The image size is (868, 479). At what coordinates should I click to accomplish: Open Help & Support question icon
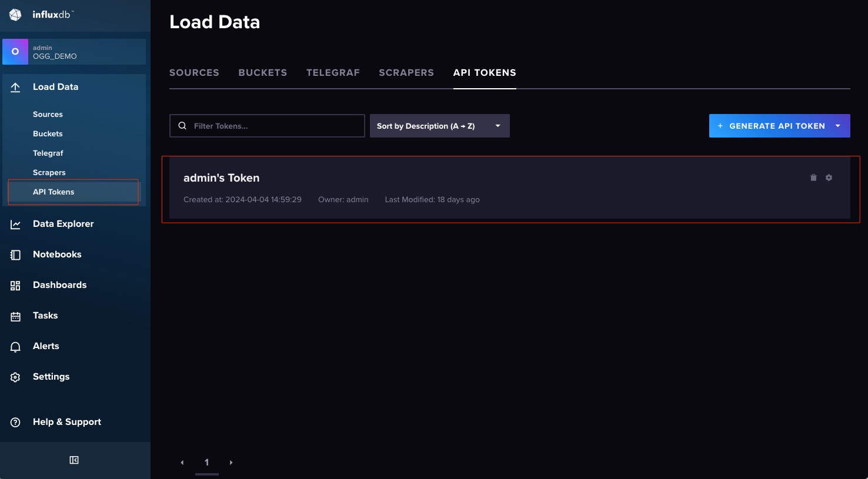click(x=15, y=423)
